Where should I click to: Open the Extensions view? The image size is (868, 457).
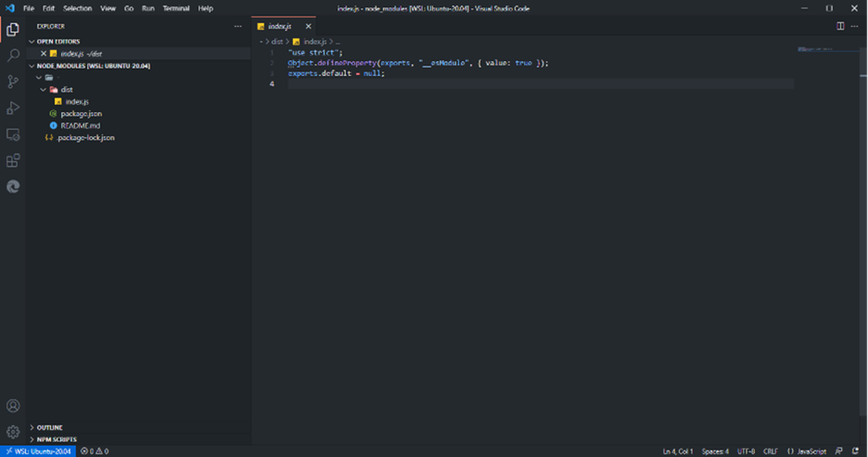13,160
